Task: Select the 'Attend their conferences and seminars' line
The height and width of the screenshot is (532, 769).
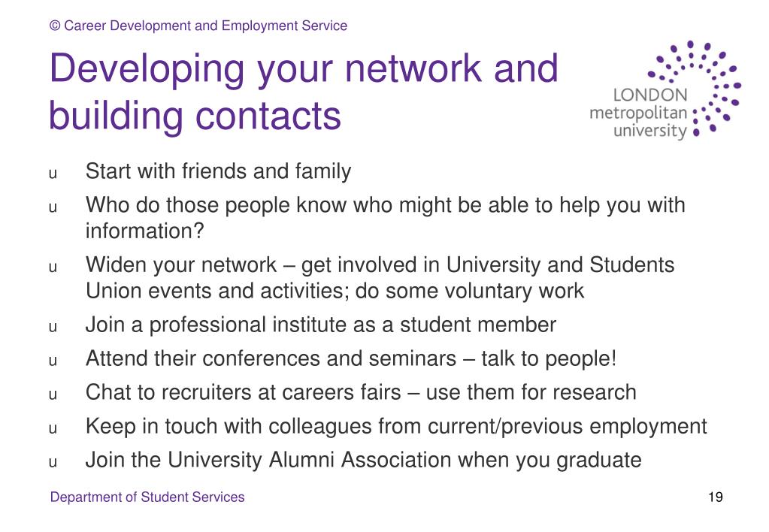Action: [x=350, y=359]
